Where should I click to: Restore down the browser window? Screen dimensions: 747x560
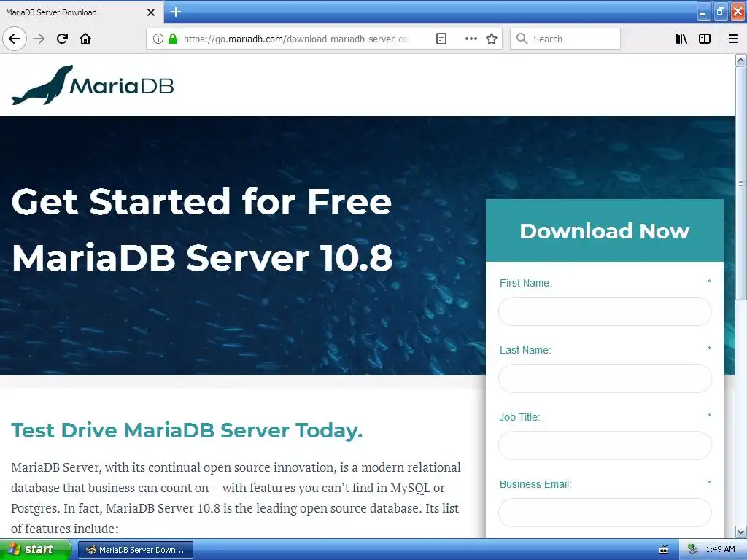tap(721, 12)
